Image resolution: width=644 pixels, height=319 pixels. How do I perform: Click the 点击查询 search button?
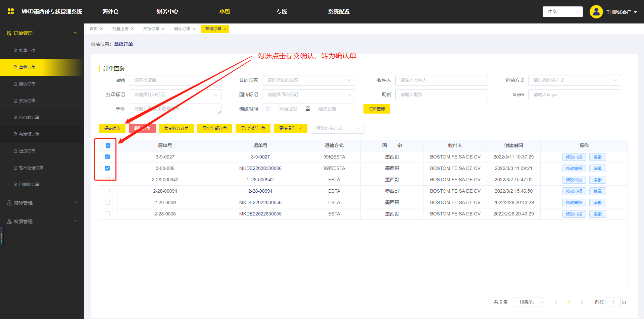coord(377,109)
